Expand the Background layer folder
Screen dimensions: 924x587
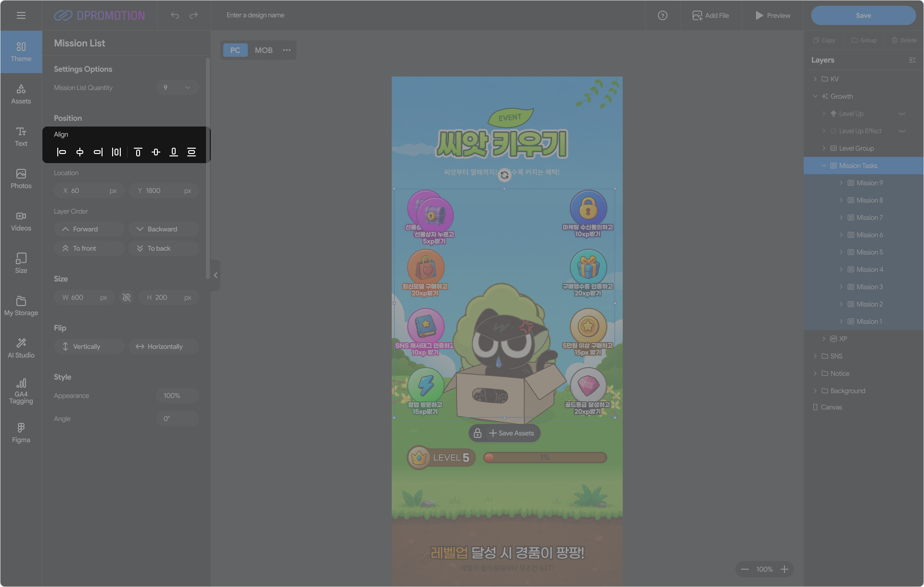(815, 391)
